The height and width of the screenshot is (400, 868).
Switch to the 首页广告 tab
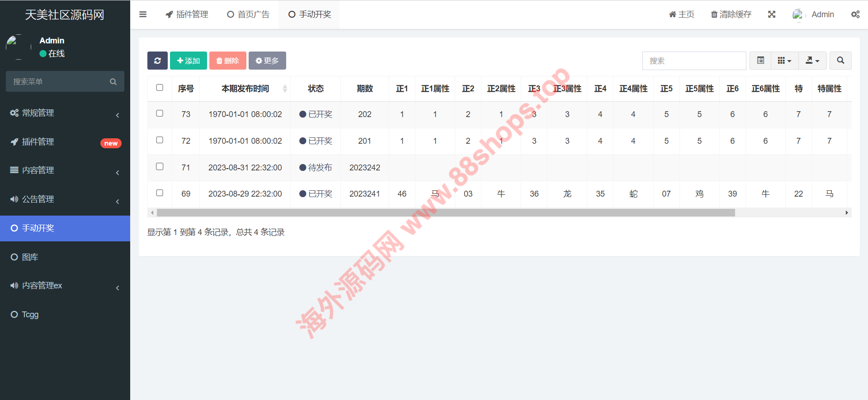(x=248, y=14)
